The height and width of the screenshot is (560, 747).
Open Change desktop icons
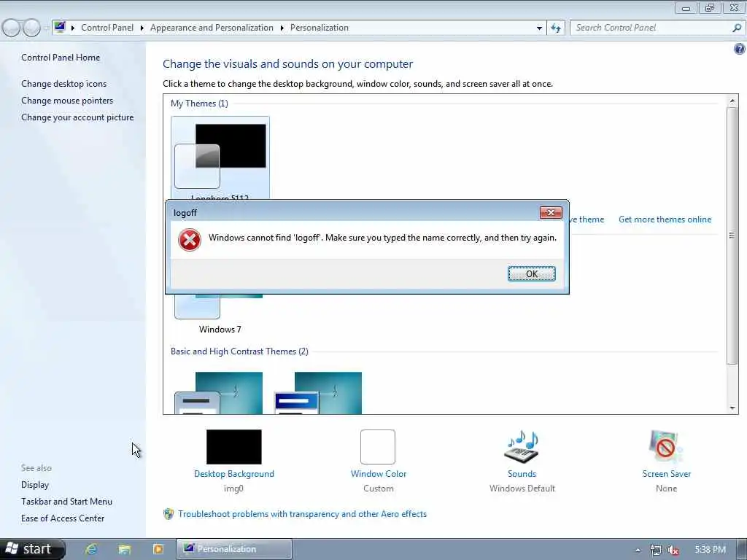(x=64, y=84)
